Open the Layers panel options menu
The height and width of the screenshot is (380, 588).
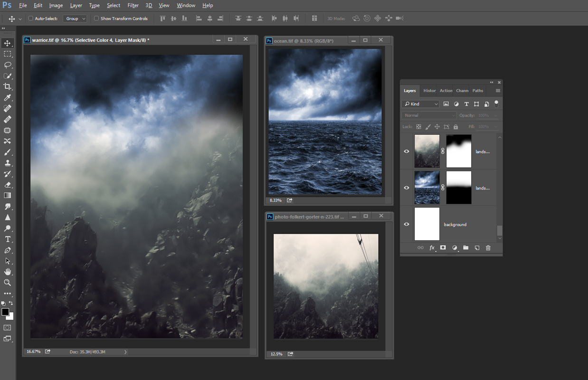pyautogui.click(x=498, y=91)
